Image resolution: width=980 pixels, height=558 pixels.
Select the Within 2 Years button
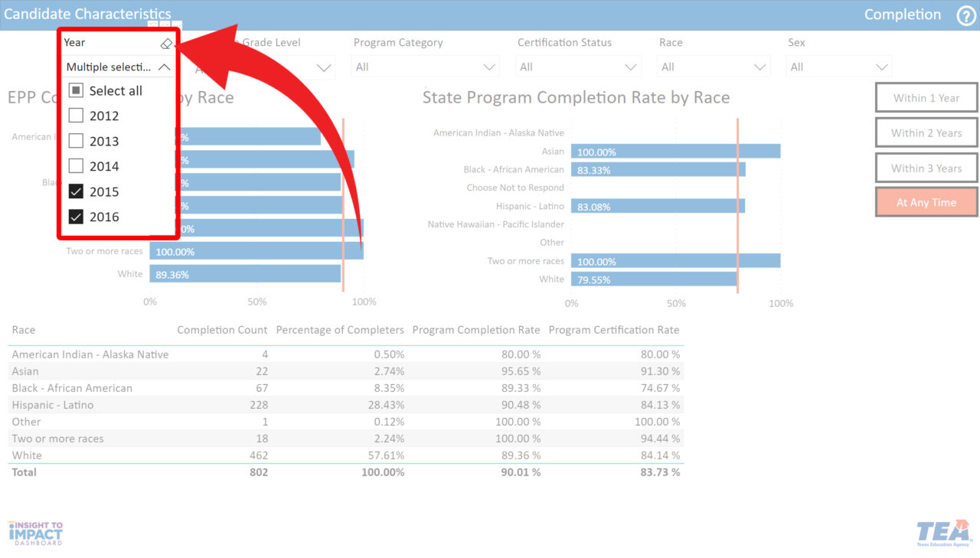(x=926, y=133)
